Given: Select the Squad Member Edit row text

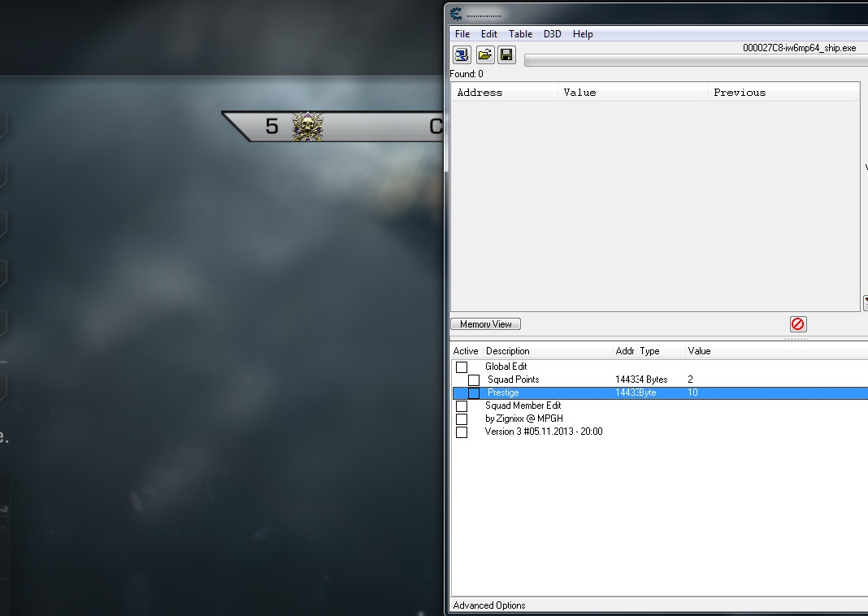Looking at the screenshot, I should pos(523,406).
